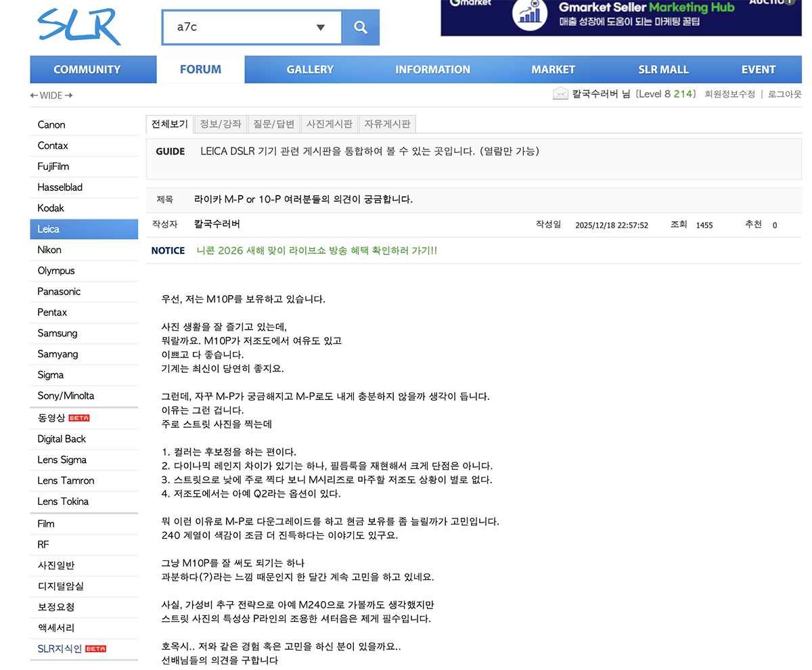The image size is (812, 670).
Task: Click the WIDE left arrow control
Action: (x=33, y=95)
